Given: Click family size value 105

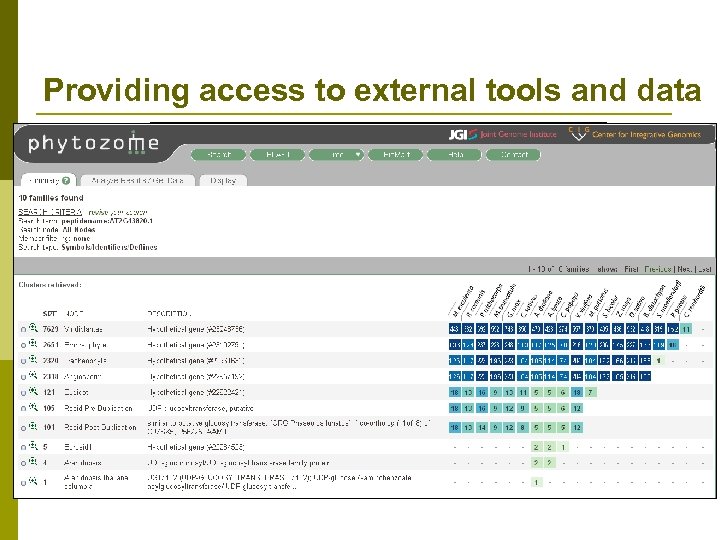Looking at the screenshot, I should pos(49,408).
